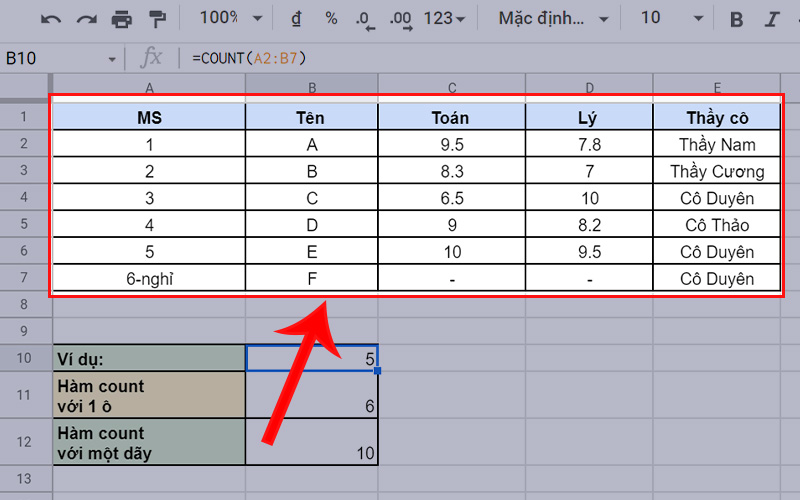Click the Redo arrow icon
This screenshot has height=500, width=800.
point(87,19)
